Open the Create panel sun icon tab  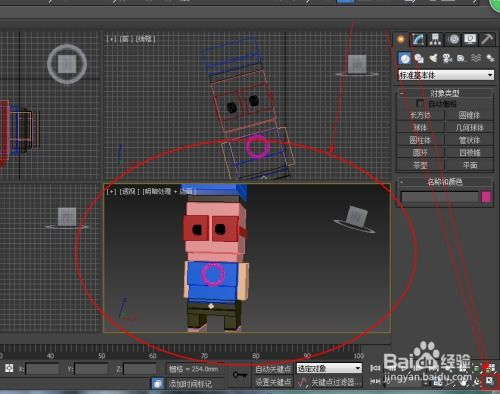[x=401, y=39]
